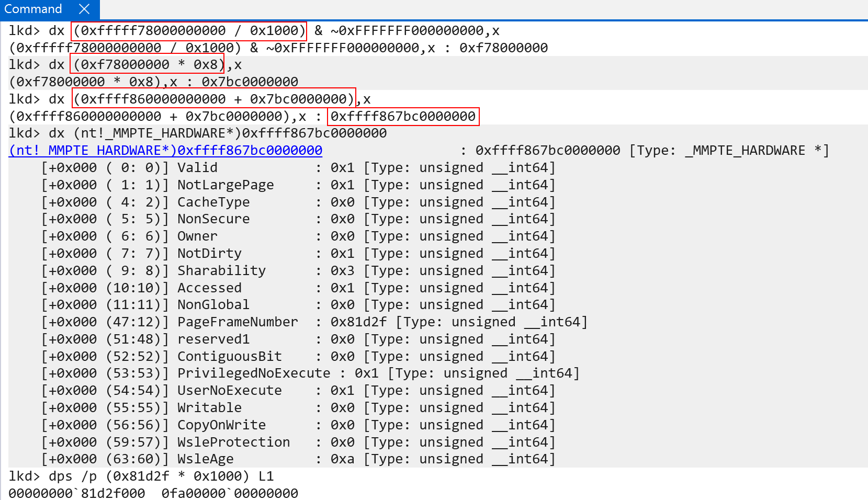Screen dimensions: 868x500
Task: Click the UserNoExecute field name
Action: click(x=229, y=391)
